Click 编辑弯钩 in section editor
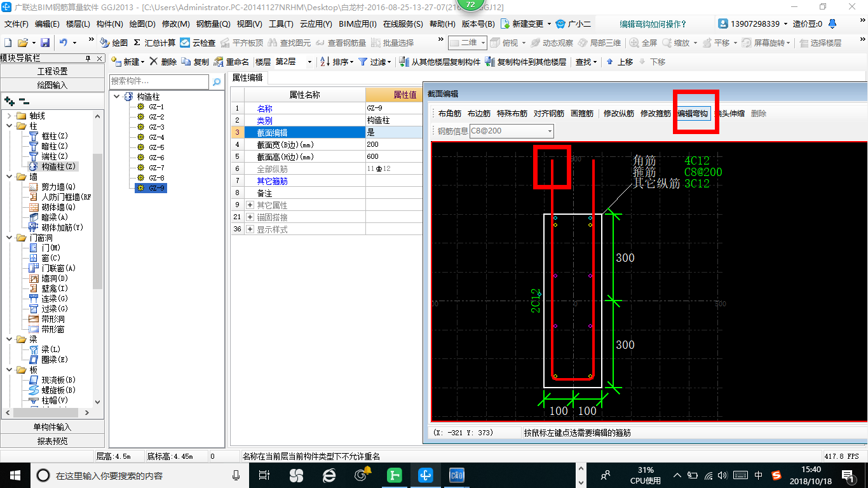The image size is (868, 488). click(x=692, y=114)
